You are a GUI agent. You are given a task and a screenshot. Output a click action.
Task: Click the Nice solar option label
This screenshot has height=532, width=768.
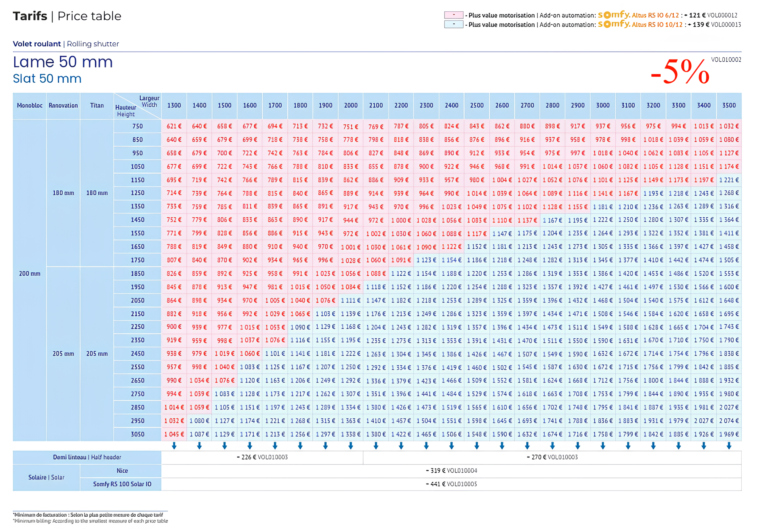122,471
